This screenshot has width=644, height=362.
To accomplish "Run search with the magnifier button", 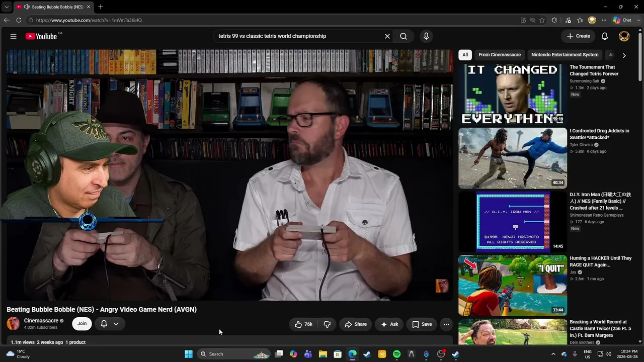I will click(x=404, y=36).
